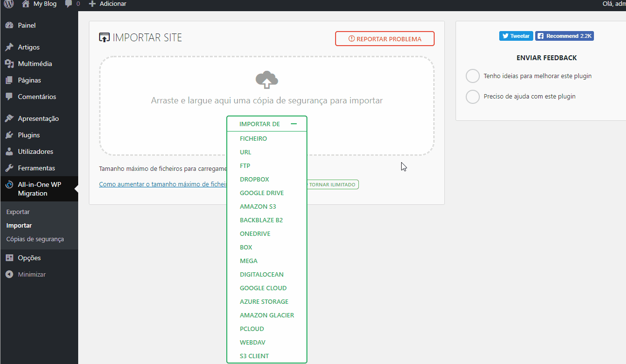This screenshot has width=626, height=364.
Task: Open the Minimizar menu item
Action: click(x=32, y=274)
